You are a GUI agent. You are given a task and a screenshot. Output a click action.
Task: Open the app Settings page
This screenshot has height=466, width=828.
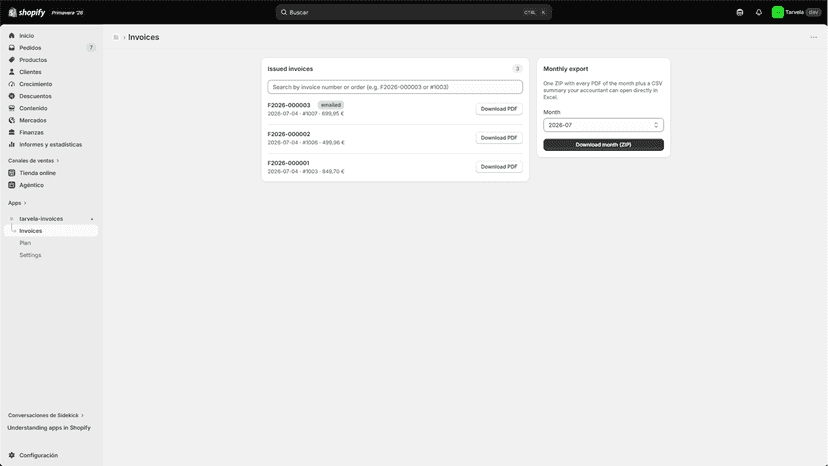coord(30,255)
